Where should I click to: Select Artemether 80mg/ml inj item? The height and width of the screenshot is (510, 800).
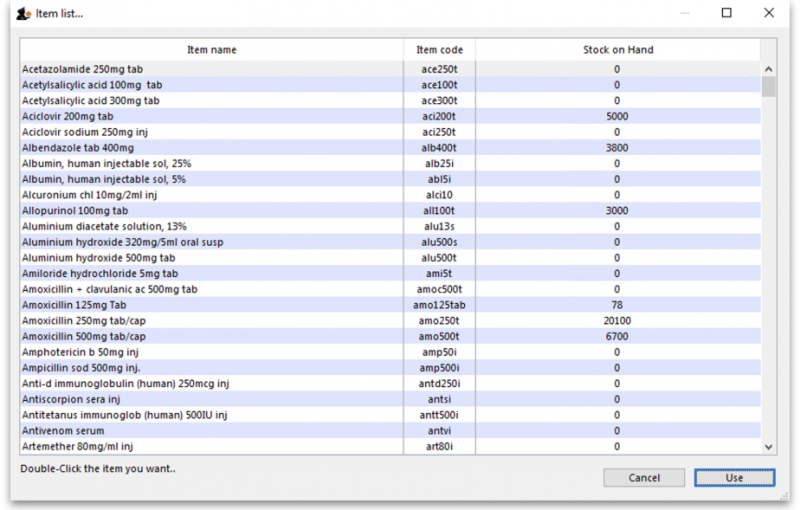coord(78,446)
